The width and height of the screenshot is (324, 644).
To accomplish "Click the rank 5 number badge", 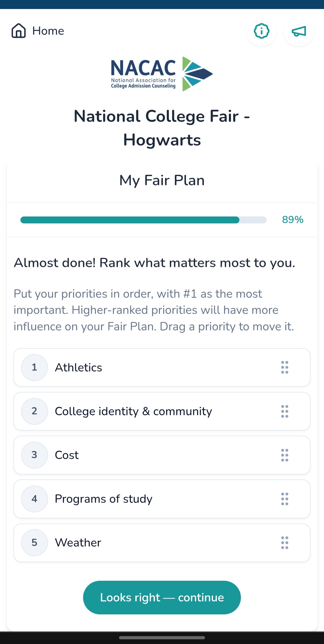I will 34,543.
